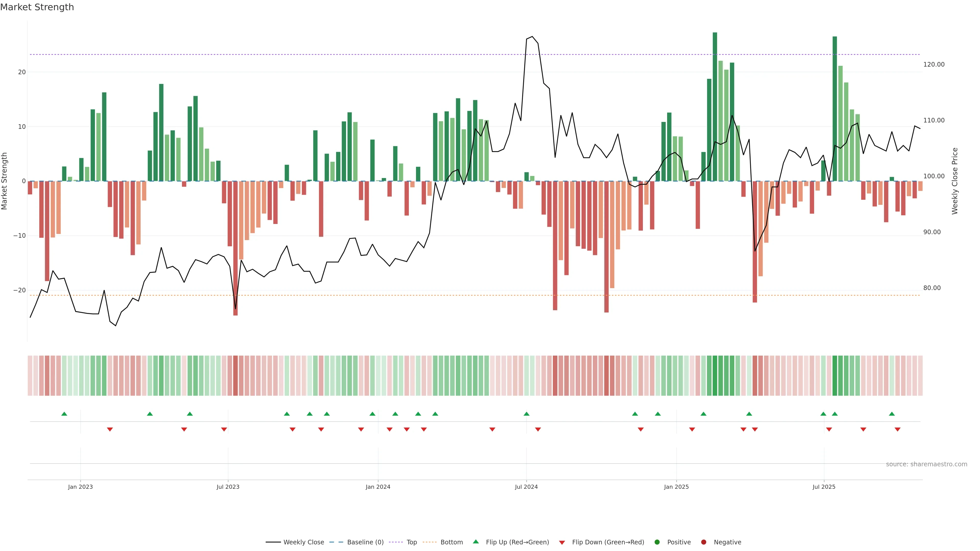Click the Weekly Close Price axis title

pos(954,181)
